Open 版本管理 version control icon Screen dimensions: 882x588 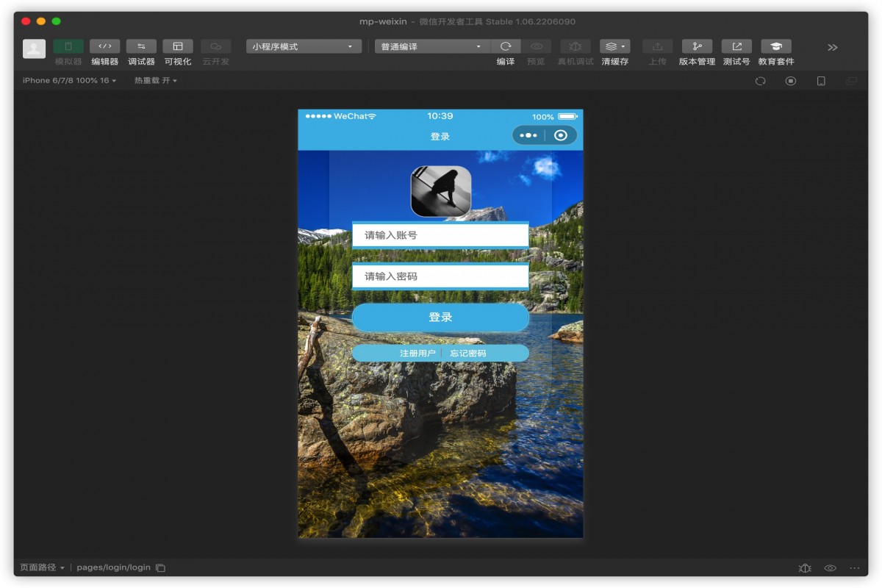(x=697, y=47)
